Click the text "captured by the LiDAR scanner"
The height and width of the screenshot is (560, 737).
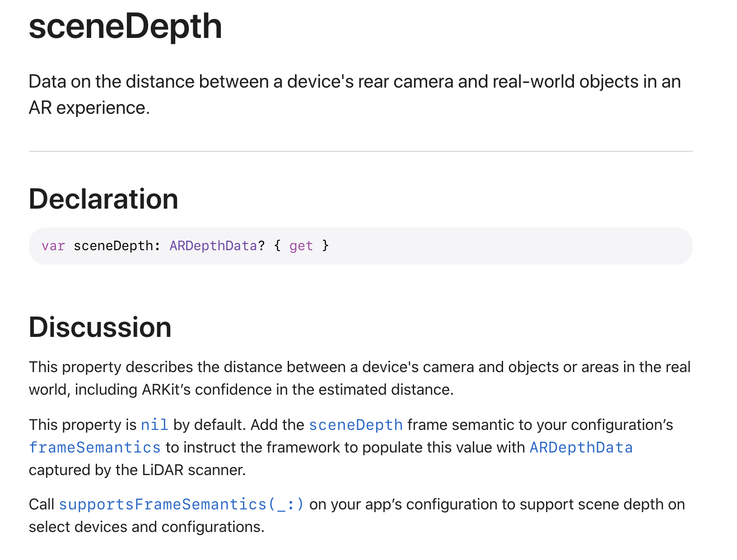pyautogui.click(x=137, y=470)
